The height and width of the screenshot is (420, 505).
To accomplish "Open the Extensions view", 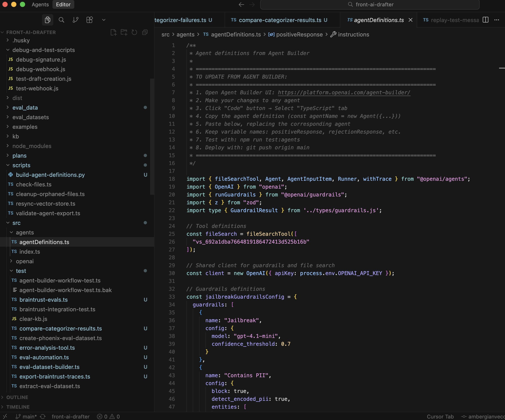I will point(89,20).
